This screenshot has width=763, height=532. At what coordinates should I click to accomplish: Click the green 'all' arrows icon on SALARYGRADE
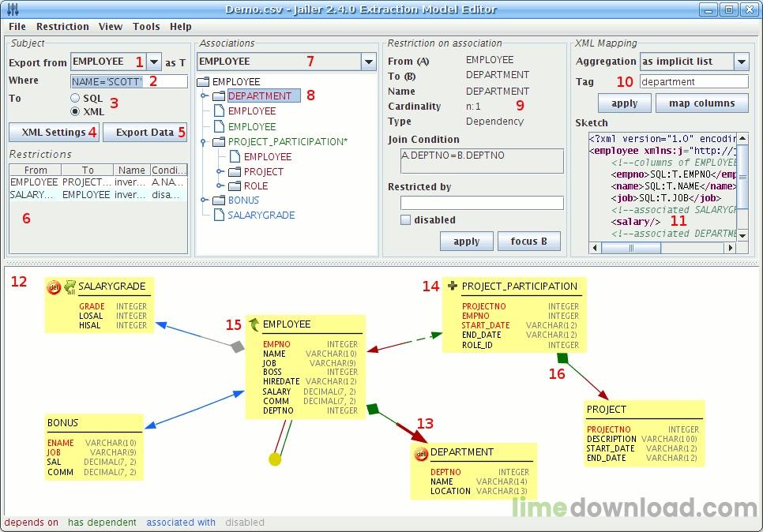[70, 287]
